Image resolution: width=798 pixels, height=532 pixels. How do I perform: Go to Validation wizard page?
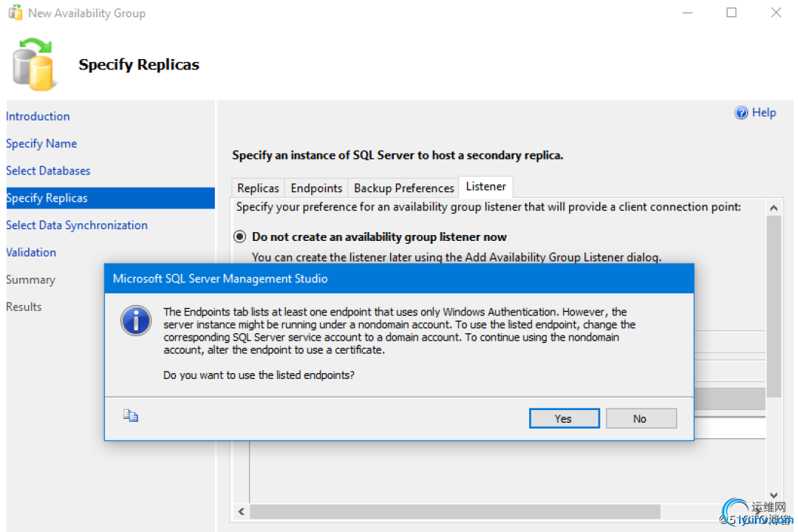pos(30,253)
